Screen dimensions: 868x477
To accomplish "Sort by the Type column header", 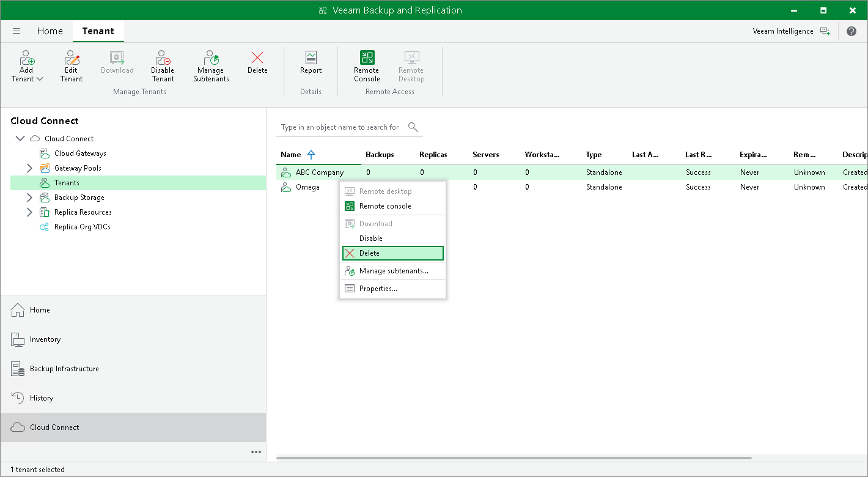I will point(594,155).
